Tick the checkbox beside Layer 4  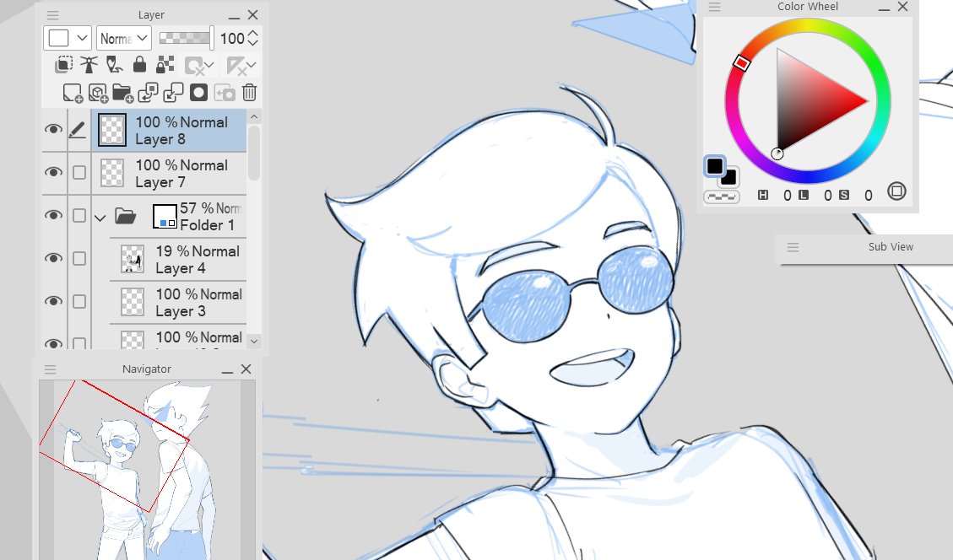79,259
